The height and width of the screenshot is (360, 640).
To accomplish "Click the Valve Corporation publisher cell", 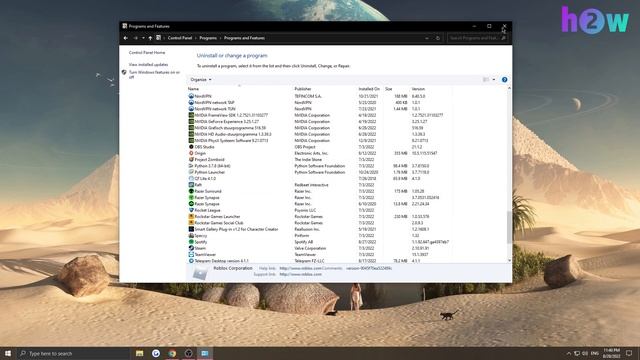I will click(310, 248).
